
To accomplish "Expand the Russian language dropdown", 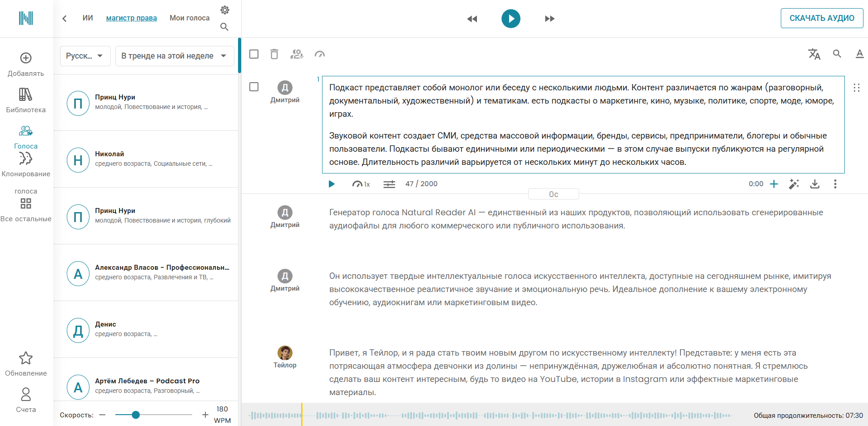I will pos(85,56).
